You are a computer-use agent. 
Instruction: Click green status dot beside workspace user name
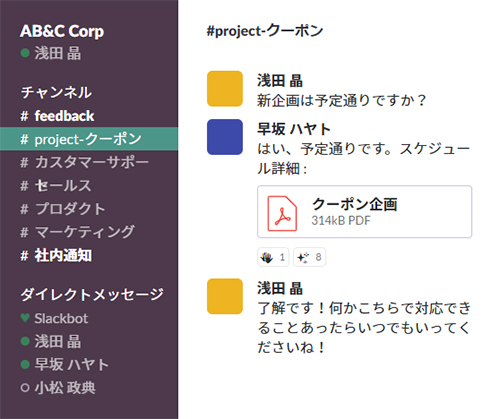25,53
